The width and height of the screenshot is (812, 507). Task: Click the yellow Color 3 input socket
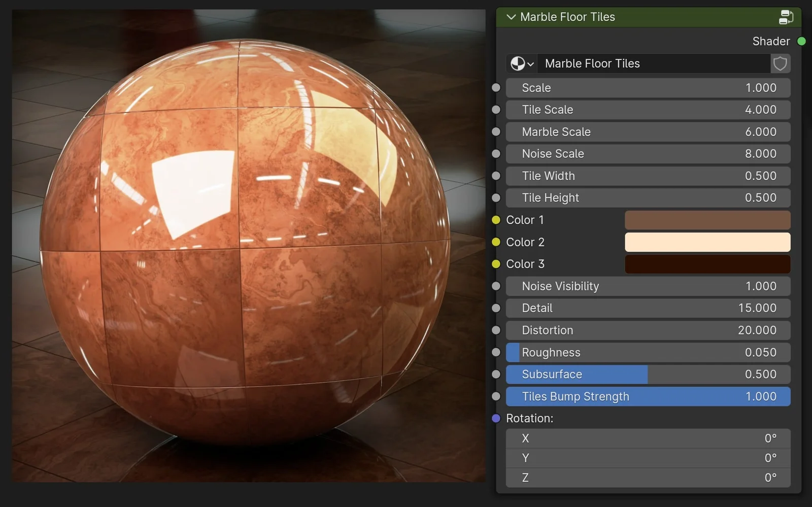pos(496,264)
